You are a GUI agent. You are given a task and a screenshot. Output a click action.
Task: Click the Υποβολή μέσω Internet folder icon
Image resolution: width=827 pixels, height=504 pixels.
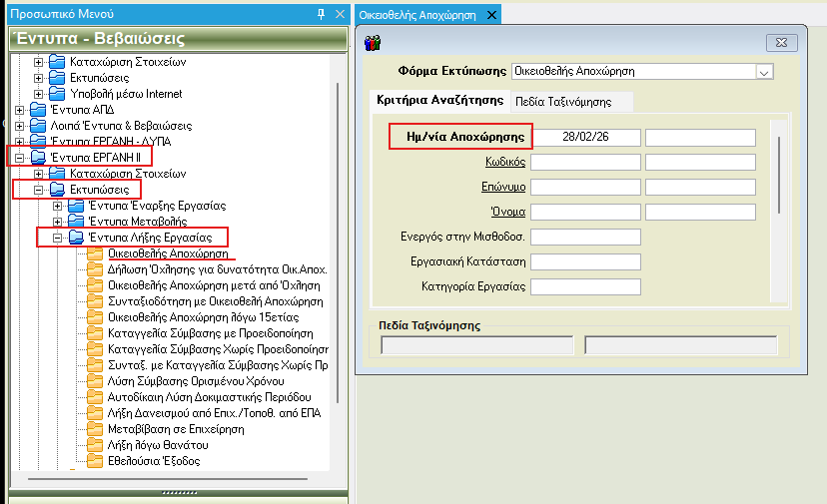[57, 93]
